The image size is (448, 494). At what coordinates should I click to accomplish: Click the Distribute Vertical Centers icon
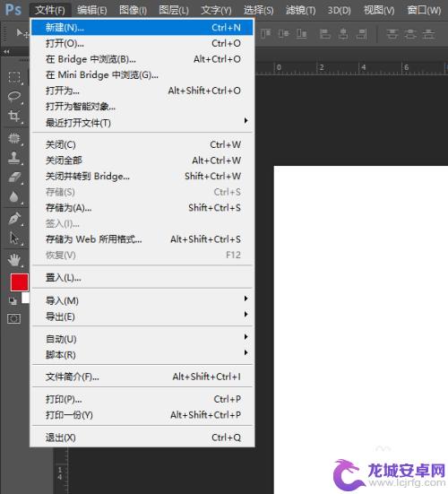coord(410,34)
